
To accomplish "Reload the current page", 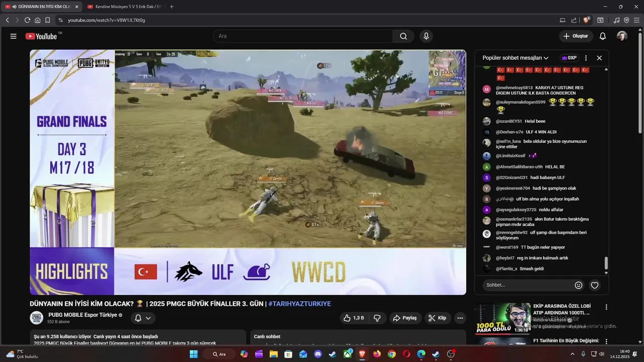I will tap(27, 20).
